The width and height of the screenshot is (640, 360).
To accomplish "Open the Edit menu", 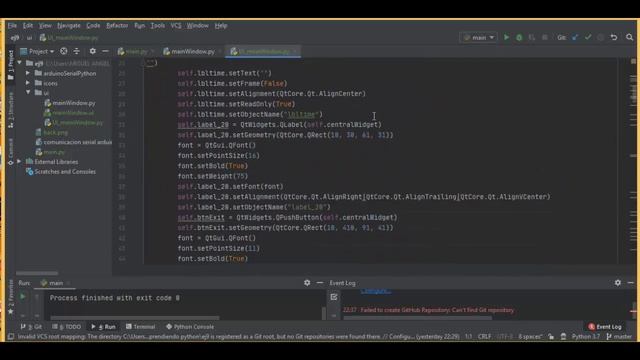I will 28,25.
